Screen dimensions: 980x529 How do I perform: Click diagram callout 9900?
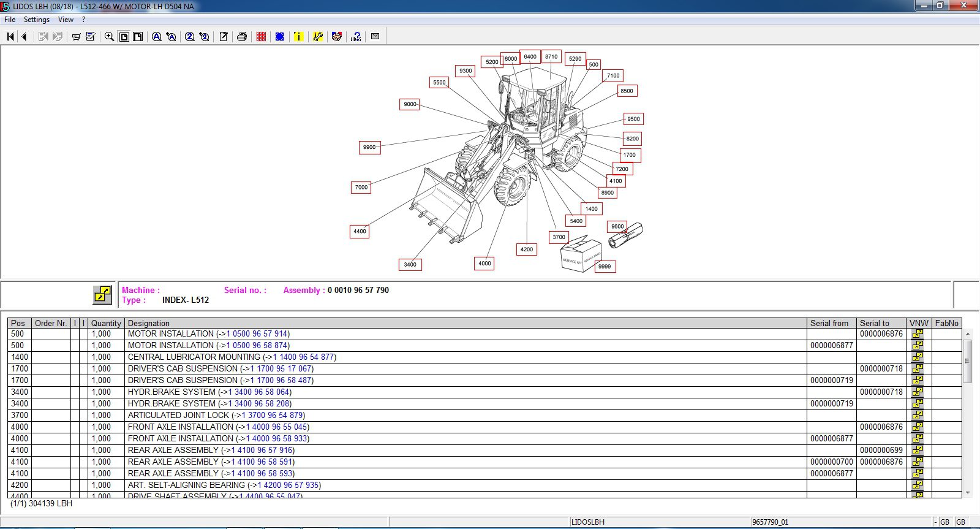tap(369, 148)
